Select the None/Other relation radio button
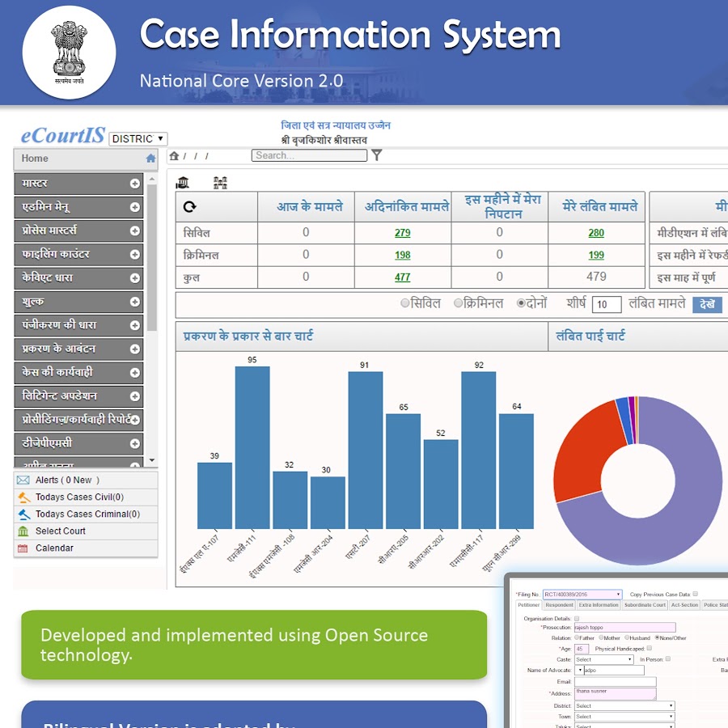This screenshot has width=728, height=728. pyautogui.click(x=657, y=637)
